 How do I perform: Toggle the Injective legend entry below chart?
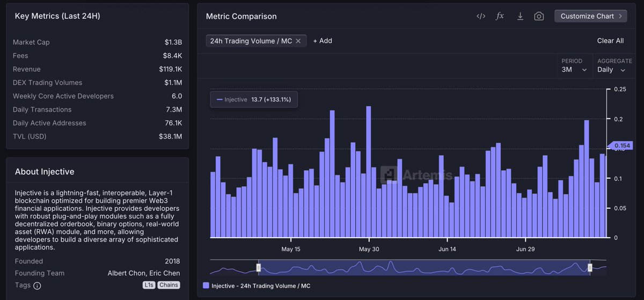click(x=257, y=286)
